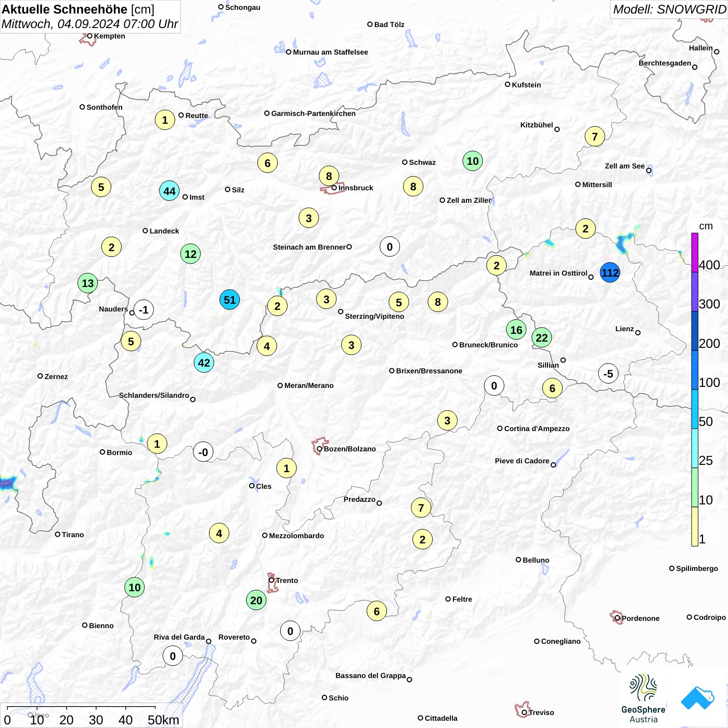The width and height of the screenshot is (728, 728).
Task: Click the Aktuelle Schneehöhe [cm] title
Action: coord(78,9)
